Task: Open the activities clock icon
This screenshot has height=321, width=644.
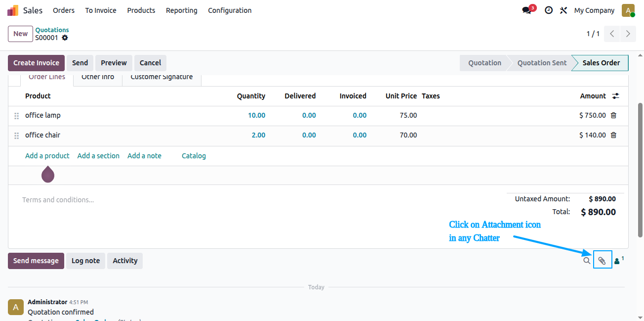Action: [x=549, y=10]
